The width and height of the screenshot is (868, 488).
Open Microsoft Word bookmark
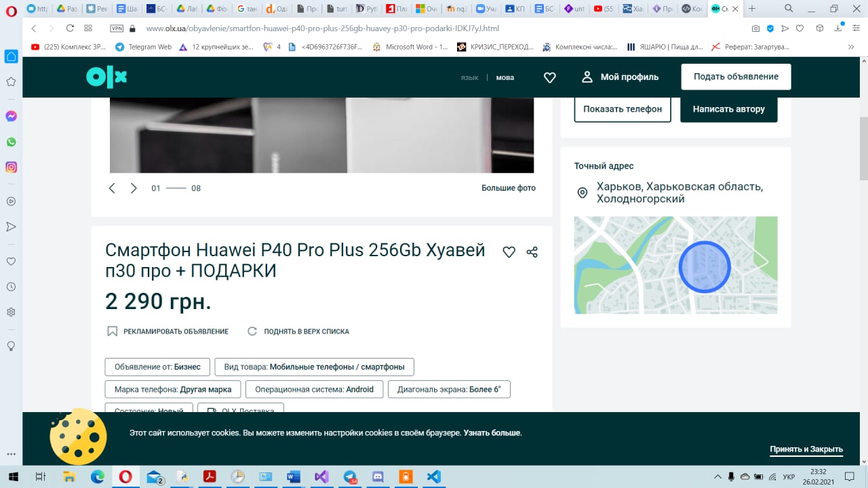click(410, 47)
